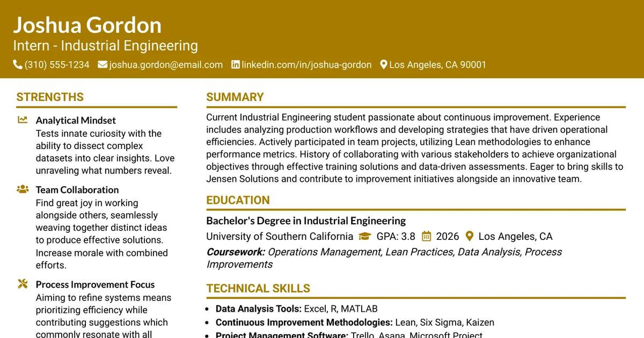Click the LinkedIn logo icon in the header
The width and height of the screenshot is (644, 338).
click(x=236, y=65)
